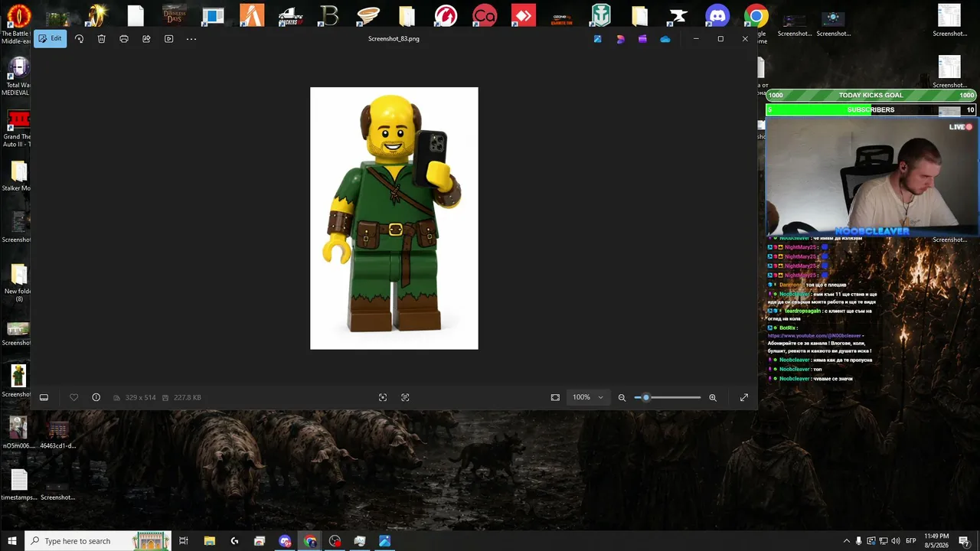Select the nO5m006 image file on desktop
980x551 pixels.
18,432
